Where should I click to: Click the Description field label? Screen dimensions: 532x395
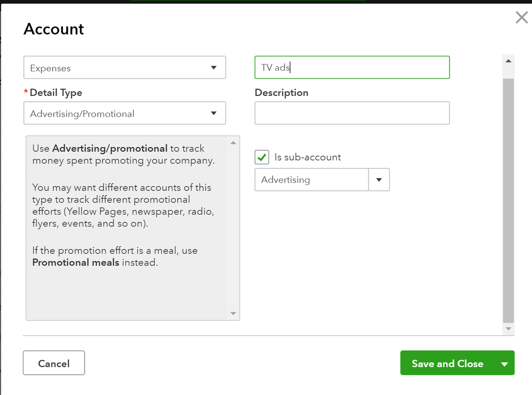click(x=282, y=93)
